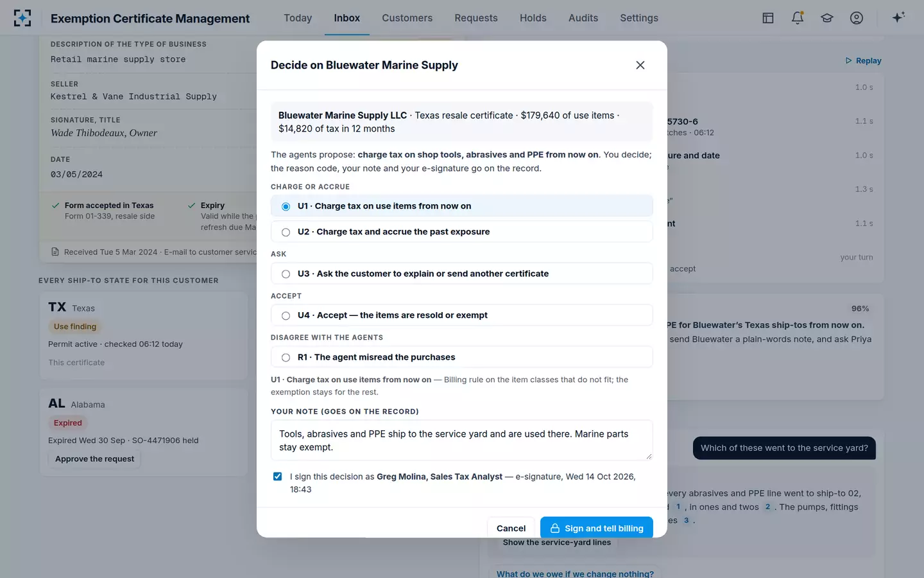Select U3 Ask the customer to explain
The image size is (924, 578).
462,274
